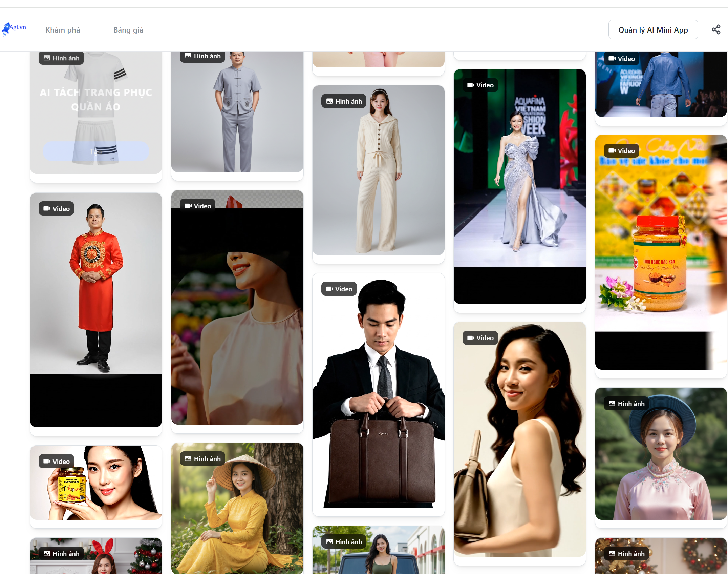The height and width of the screenshot is (574, 728).
Task: Click Video badge on briefcase man card
Action: pos(339,289)
